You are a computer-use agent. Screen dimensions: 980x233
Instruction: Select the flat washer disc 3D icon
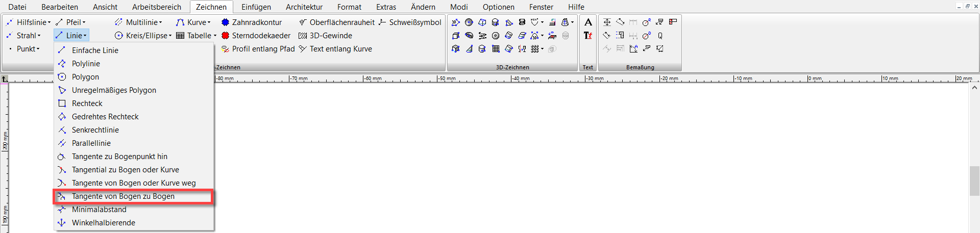point(496,36)
